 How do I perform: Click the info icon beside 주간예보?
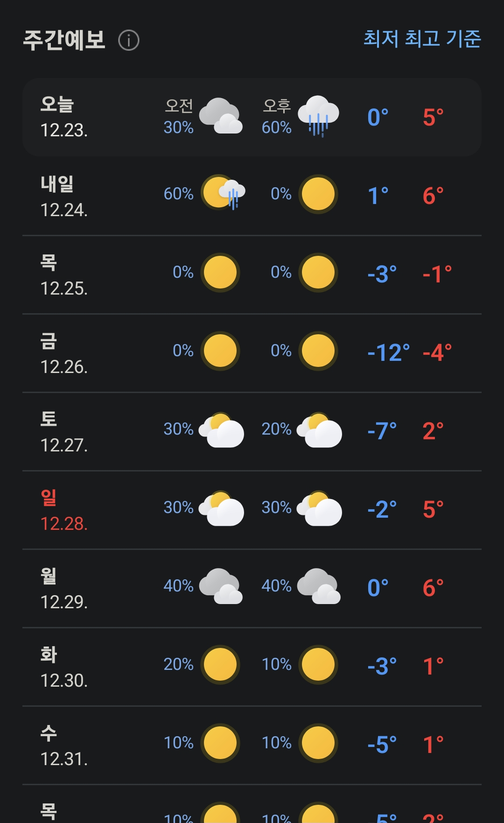click(129, 40)
